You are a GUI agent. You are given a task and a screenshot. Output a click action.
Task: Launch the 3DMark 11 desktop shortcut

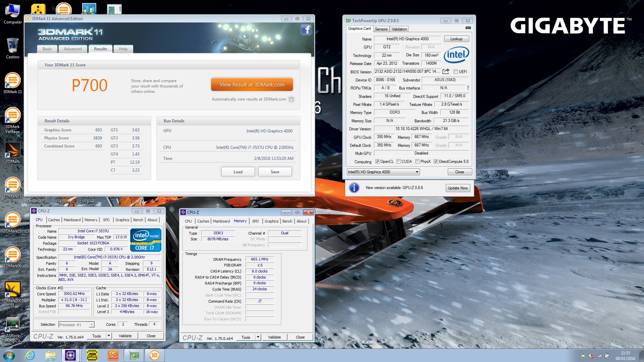point(12,83)
